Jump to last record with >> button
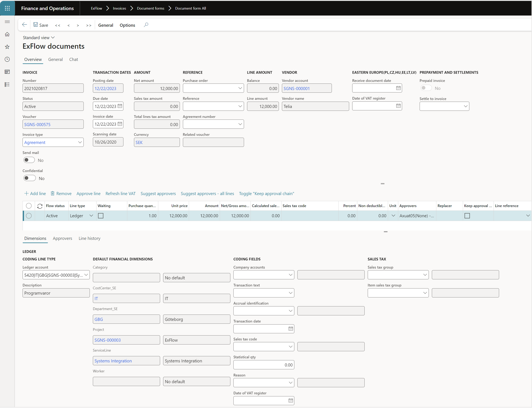The height and width of the screenshot is (408, 532). tap(89, 25)
